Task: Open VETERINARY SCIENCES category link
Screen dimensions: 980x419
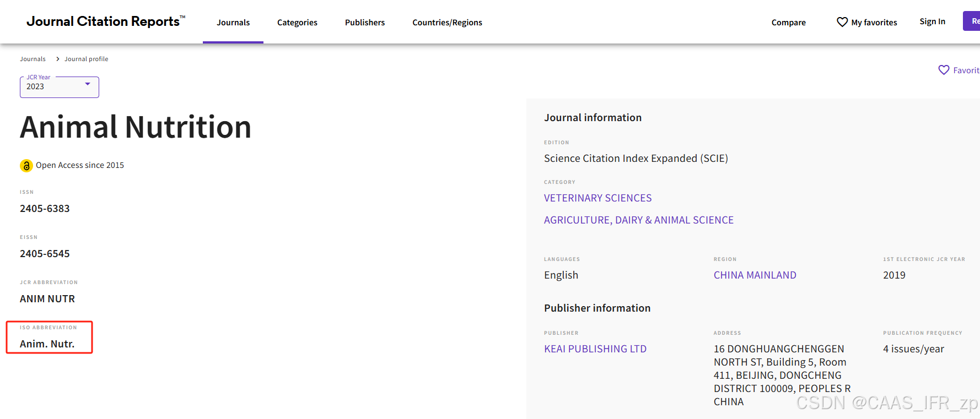Action: click(x=597, y=198)
